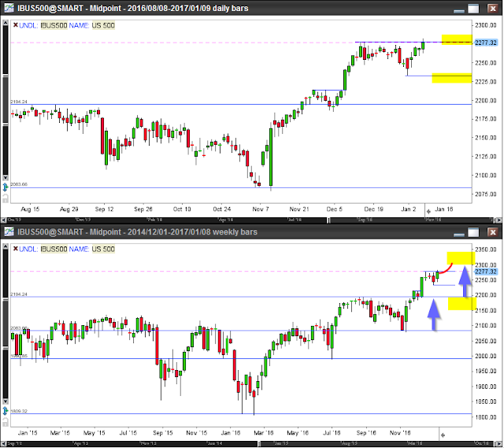This screenshot has height=448, width=504.
Task: Click the blue auto-scale arrows icon in weekly chart
Action: point(6,411)
